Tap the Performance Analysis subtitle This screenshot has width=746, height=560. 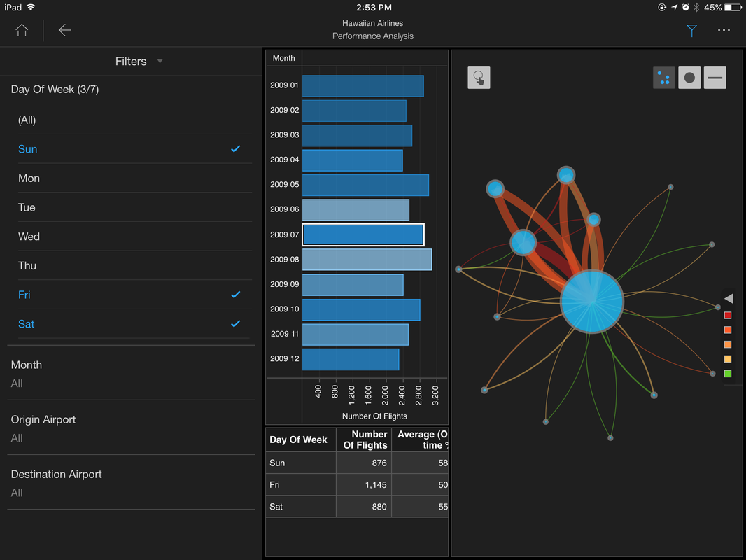[372, 36]
